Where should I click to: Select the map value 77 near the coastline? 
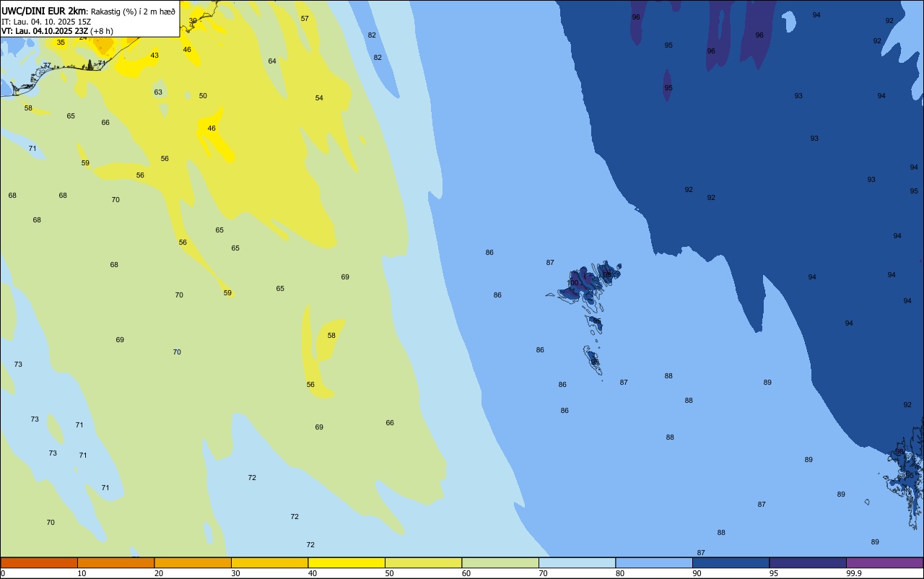47,66
